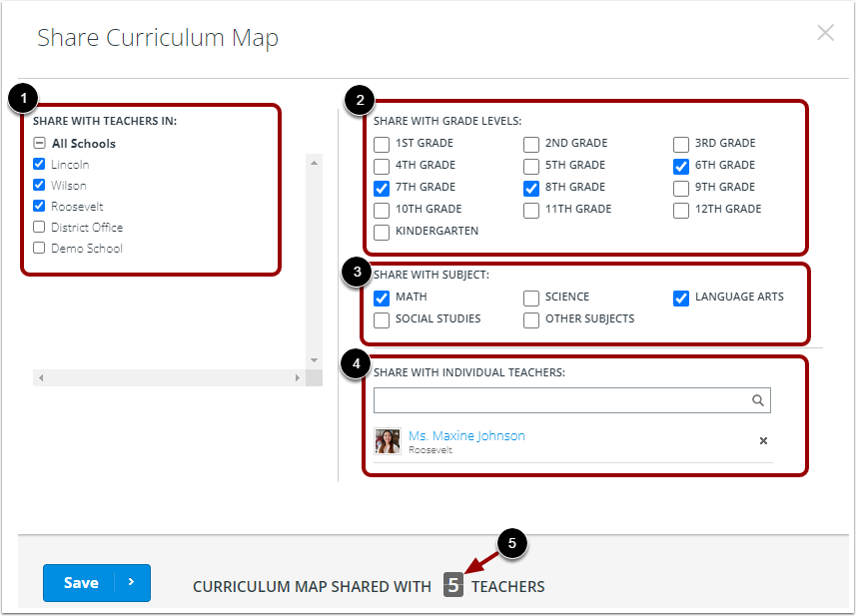The image size is (856, 616).
Task: Enable the Other Subjects checkbox
Action: (531, 320)
